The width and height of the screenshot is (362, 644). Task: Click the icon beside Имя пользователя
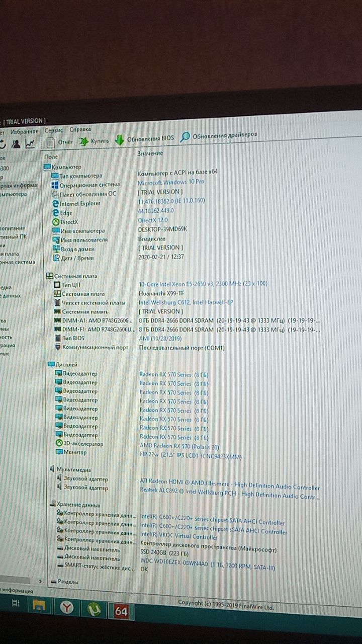(56, 240)
